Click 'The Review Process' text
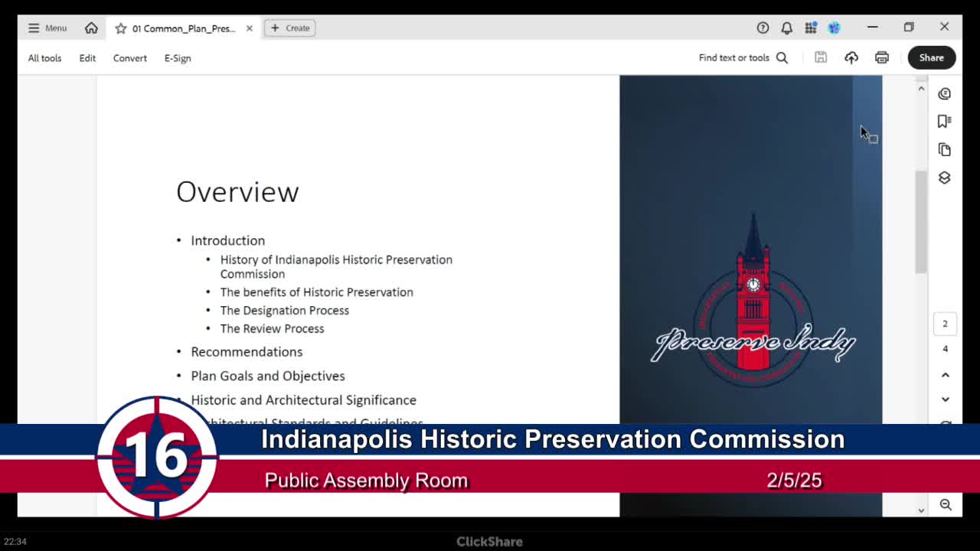This screenshot has height=551, width=980. click(273, 329)
